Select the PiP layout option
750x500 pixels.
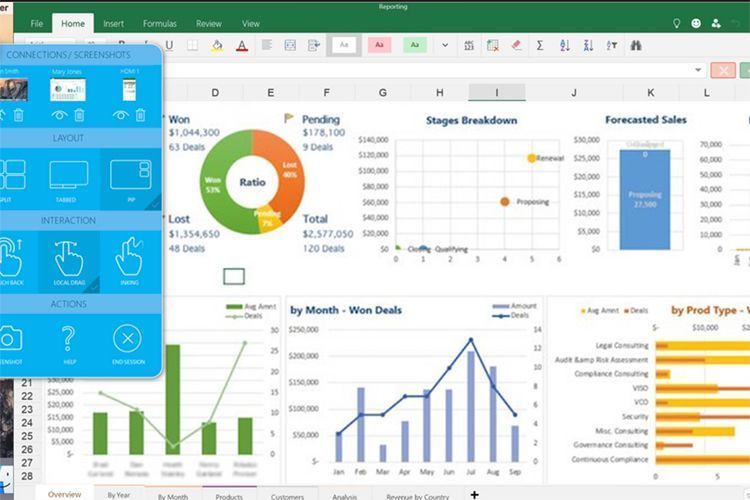(131, 179)
